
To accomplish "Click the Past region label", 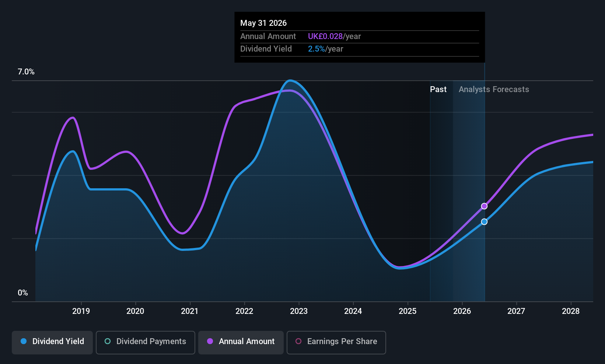I will click(438, 89).
